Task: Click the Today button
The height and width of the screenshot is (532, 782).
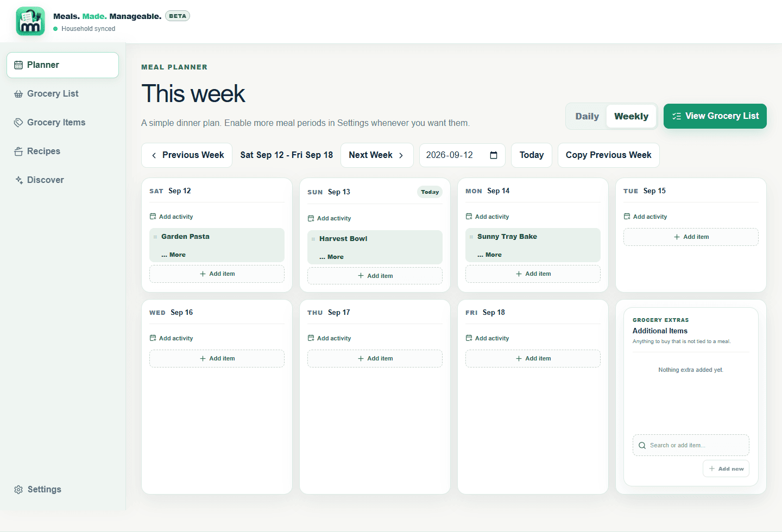Action: 532,155
